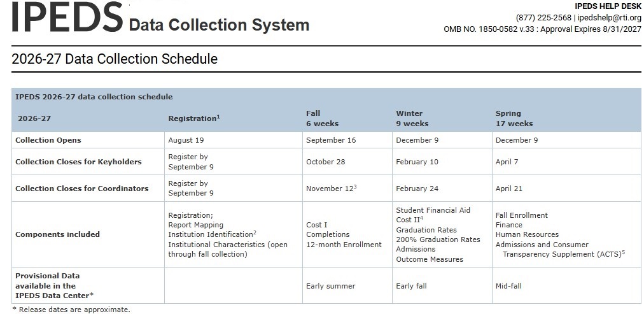Click the Registration footnote 1 superscript
Screen dimensions: 644x314
point(218,117)
